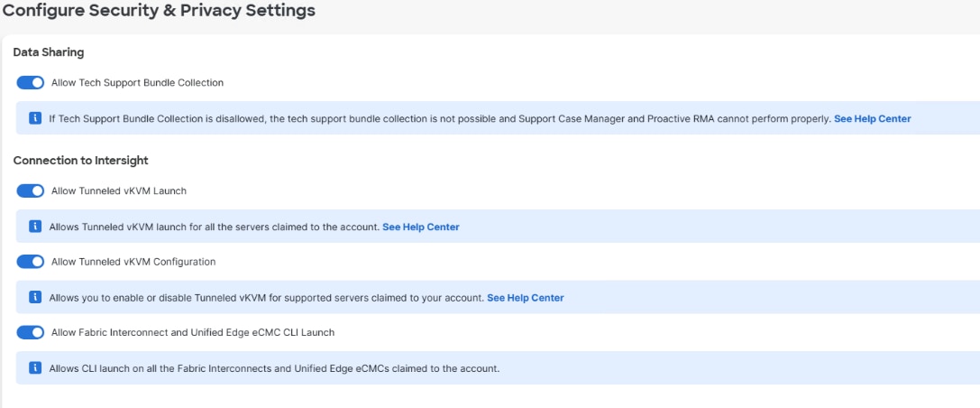The height and width of the screenshot is (408, 980).
Task: Click text 'Allows CLI launch on all the Fabric Interconnects'
Action: 160,368
